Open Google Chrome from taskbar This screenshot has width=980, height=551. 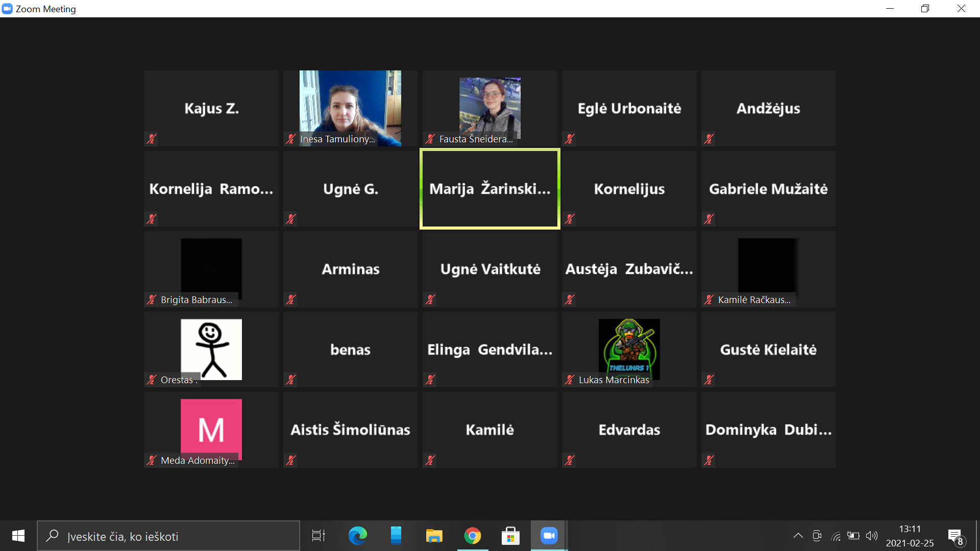[473, 536]
